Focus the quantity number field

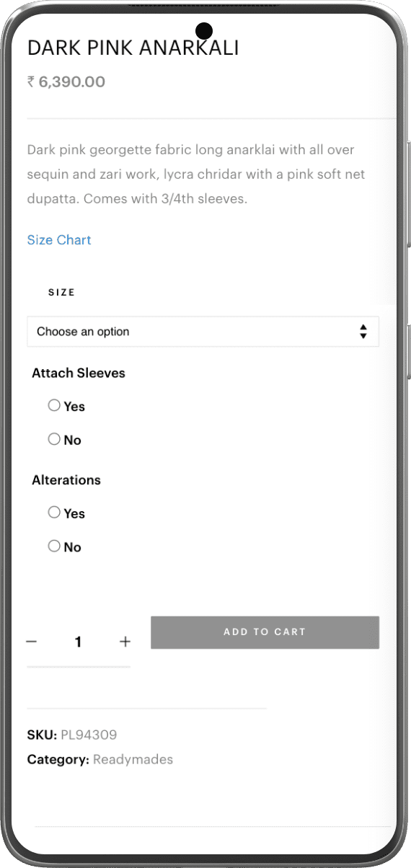click(78, 642)
